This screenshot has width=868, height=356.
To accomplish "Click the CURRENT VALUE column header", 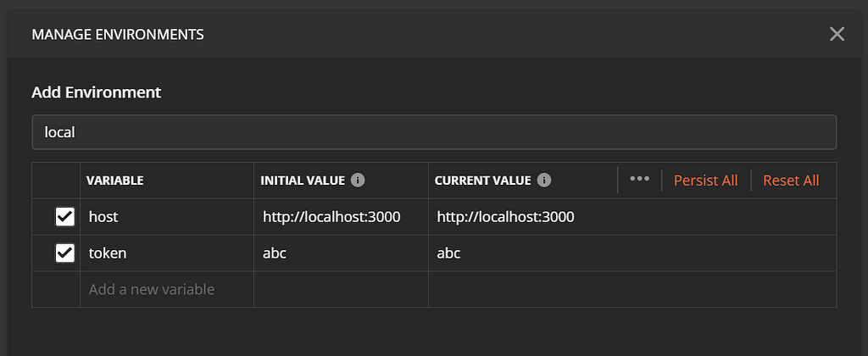I will point(482,181).
